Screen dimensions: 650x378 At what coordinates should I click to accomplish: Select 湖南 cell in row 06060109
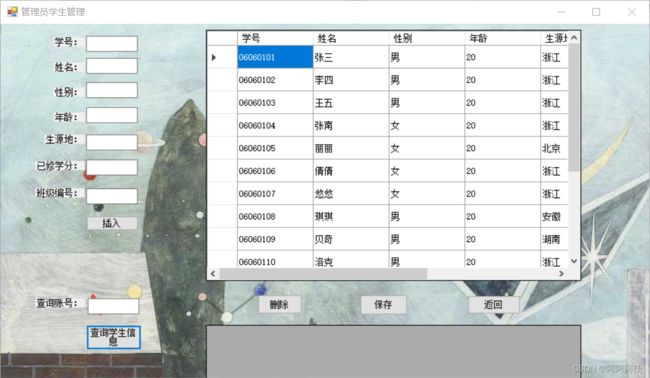click(x=554, y=239)
